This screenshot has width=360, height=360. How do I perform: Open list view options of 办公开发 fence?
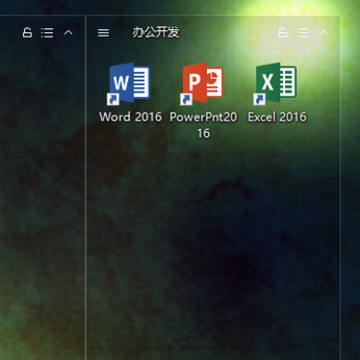(x=303, y=33)
